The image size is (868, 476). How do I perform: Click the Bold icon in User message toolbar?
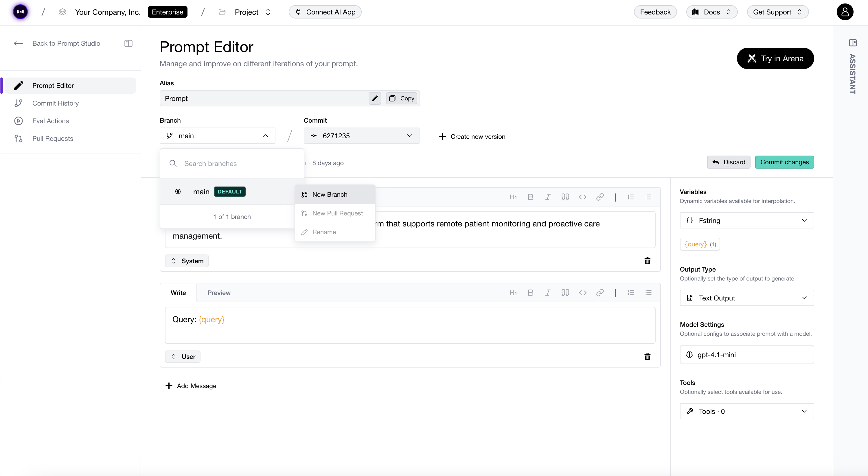tap(530, 293)
